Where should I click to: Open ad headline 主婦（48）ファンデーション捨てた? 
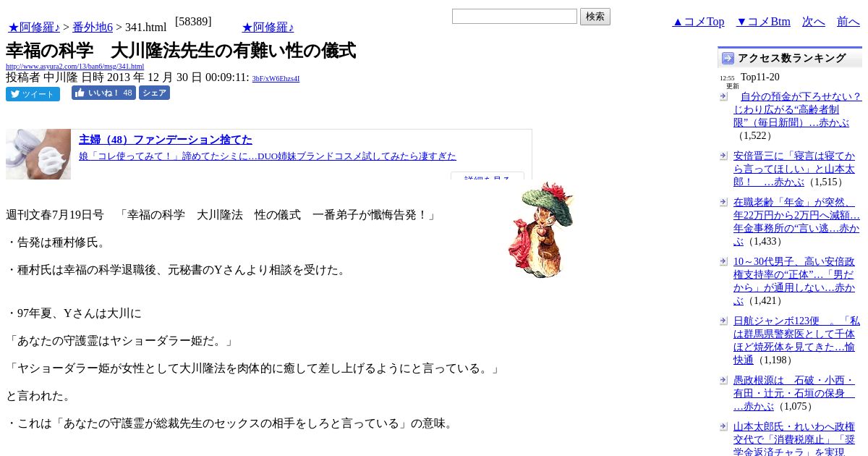coord(166,140)
